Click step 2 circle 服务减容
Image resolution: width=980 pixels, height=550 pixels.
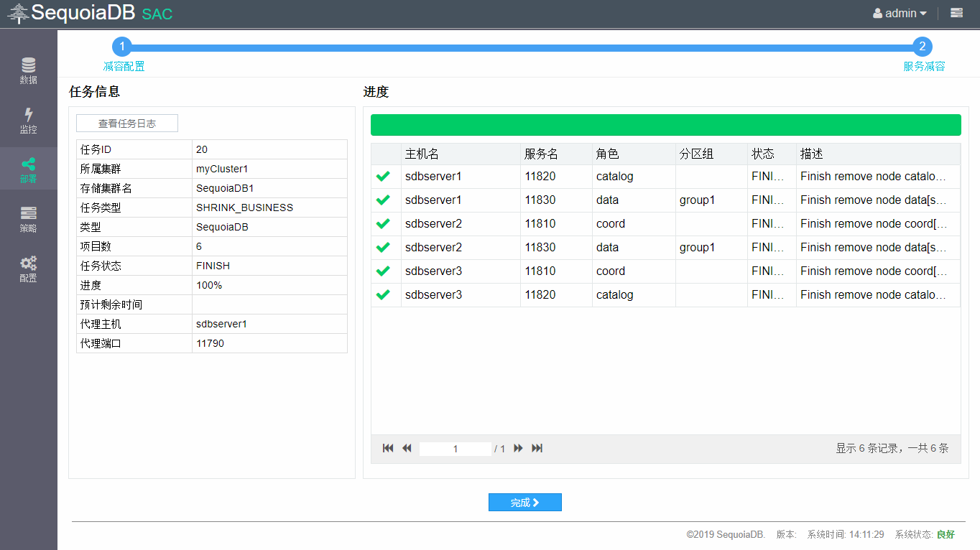[923, 47]
